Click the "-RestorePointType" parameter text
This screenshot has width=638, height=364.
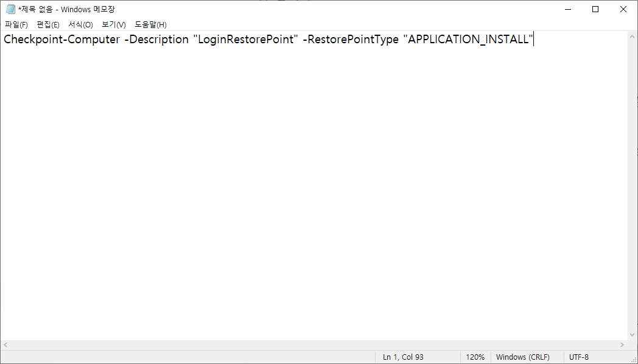click(x=351, y=40)
